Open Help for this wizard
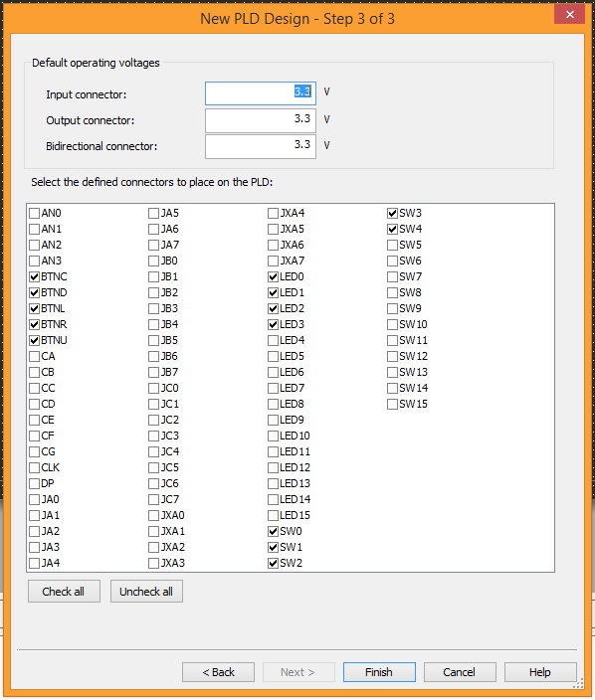This screenshot has width=595, height=700. pyautogui.click(x=540, y=672)
